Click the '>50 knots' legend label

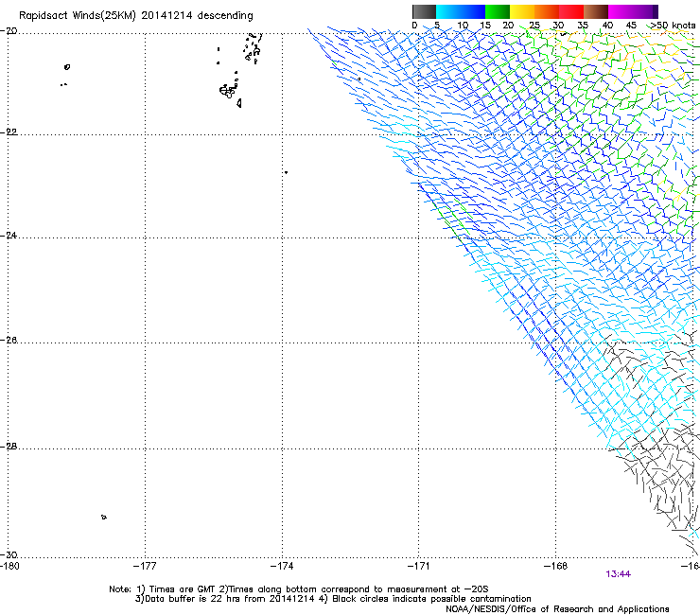point(673,26)
